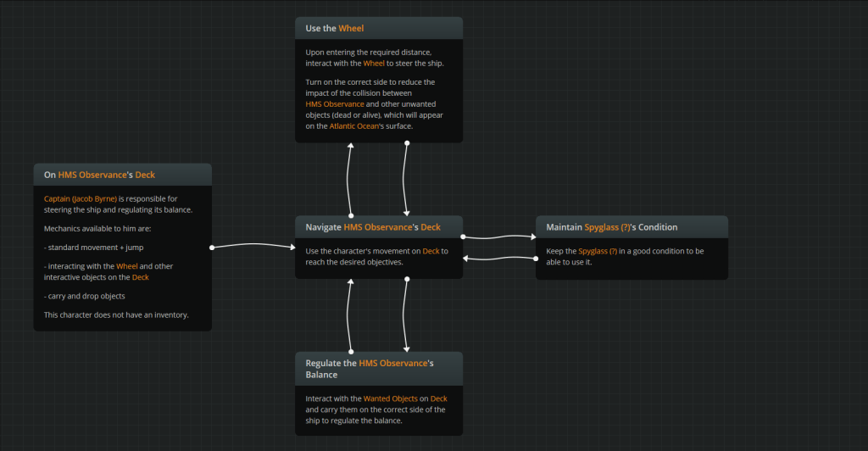
Task: Open "Deck" link in Navigate node description
Action: point(431,251)
